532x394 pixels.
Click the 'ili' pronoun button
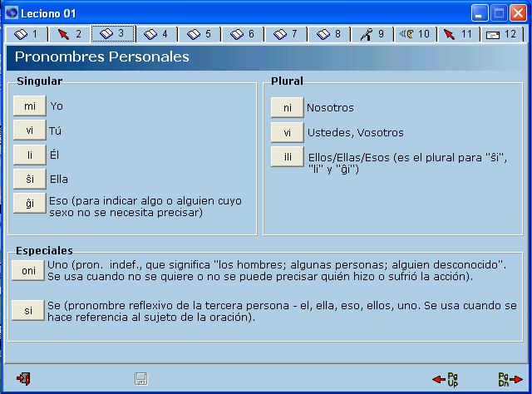click(x=287, y=157)
